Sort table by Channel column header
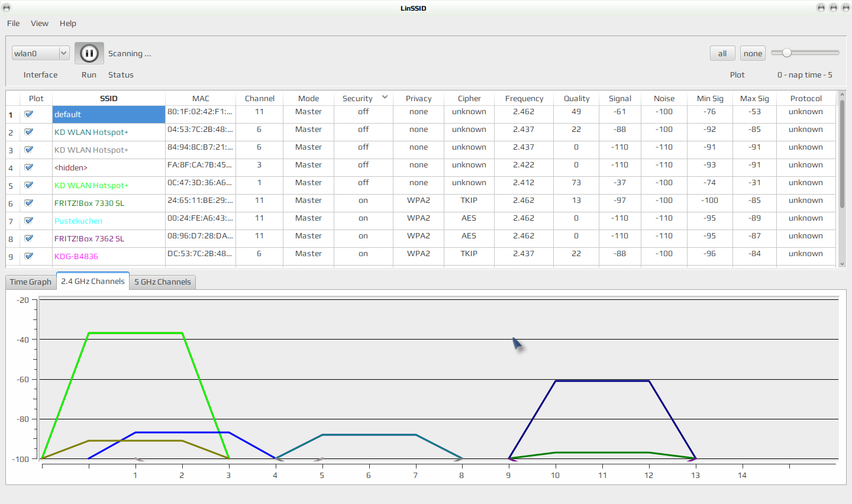The height and width of the screenshot is (504, 852). (x=260, y=98)
